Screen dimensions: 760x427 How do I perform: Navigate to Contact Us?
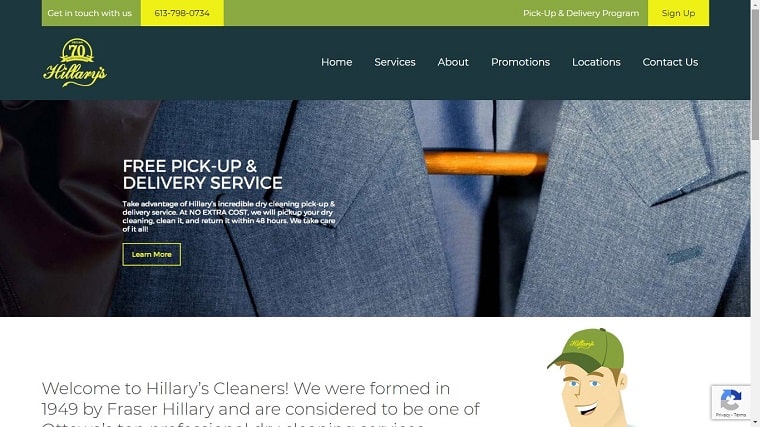point(670,62)
